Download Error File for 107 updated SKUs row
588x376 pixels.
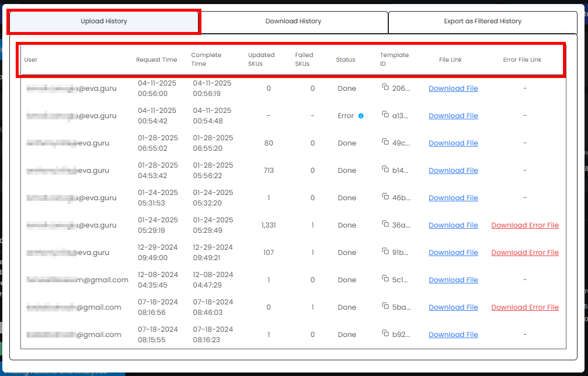point(525,253)
